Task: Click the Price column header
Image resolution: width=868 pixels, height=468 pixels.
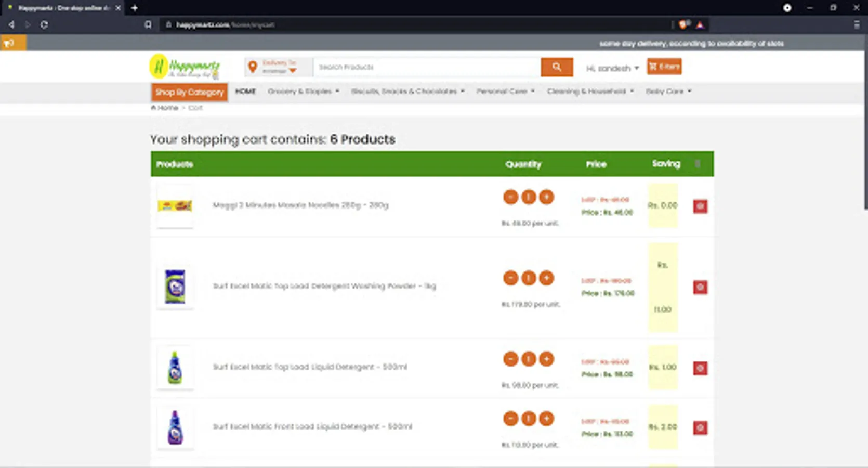Action: click(x=596, y=164)
